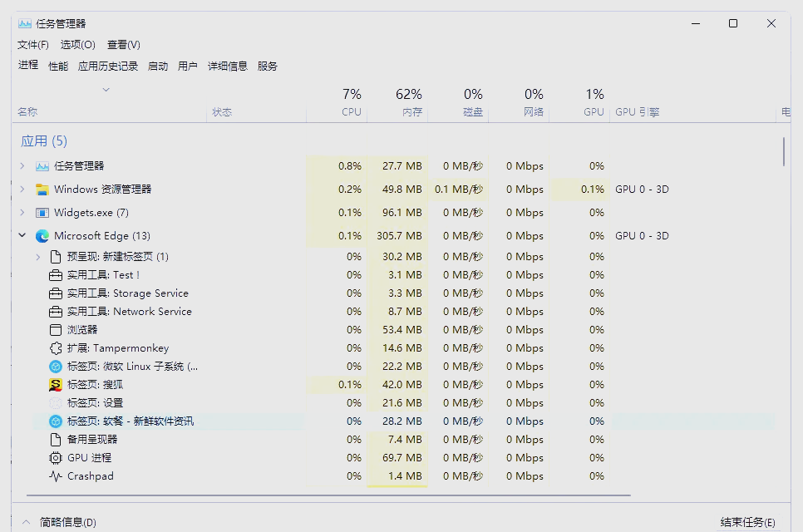This screenshot has width=803, height=532.
Task: Open the 查看(V) menu
Action: pos(123,45)
